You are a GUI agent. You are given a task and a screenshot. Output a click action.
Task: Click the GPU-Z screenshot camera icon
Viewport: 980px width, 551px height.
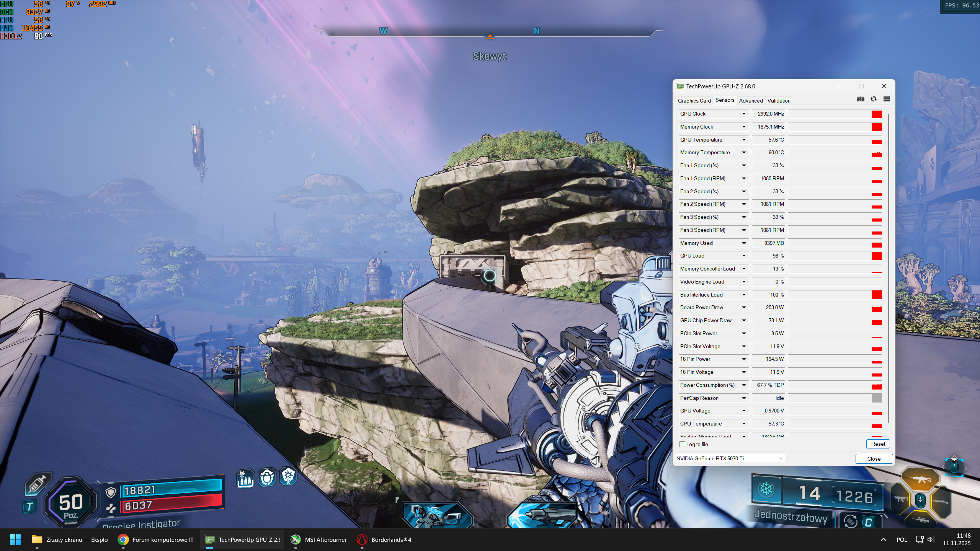click(x=860, y=99)
